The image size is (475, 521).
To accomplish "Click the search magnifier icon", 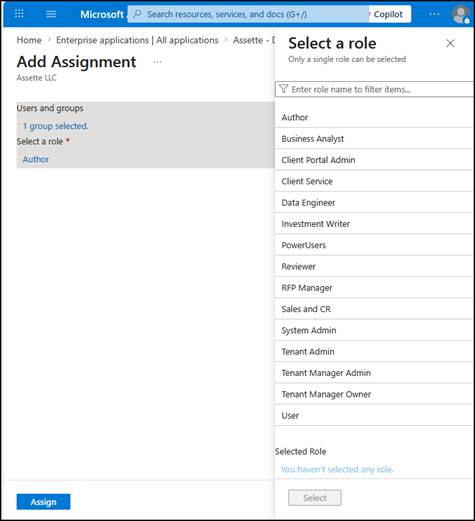I will point(137,14).
